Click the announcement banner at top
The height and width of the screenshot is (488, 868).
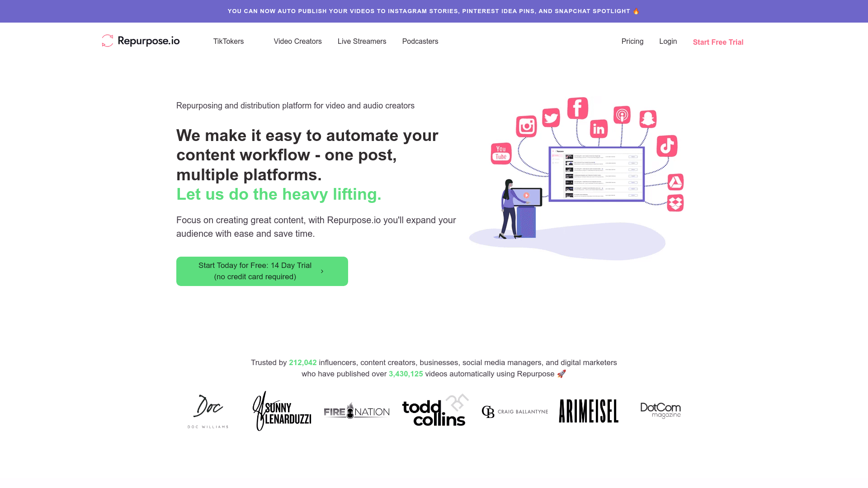(434, 11)
